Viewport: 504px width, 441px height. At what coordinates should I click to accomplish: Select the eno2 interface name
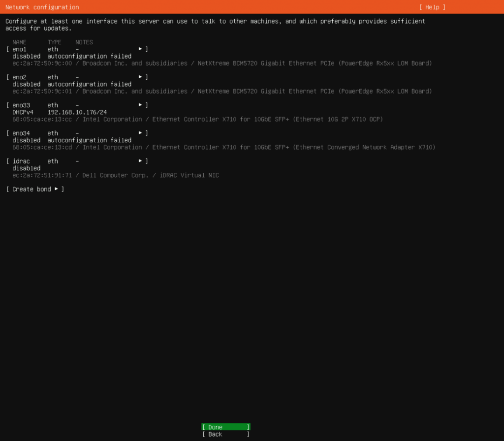pos(19,77)
